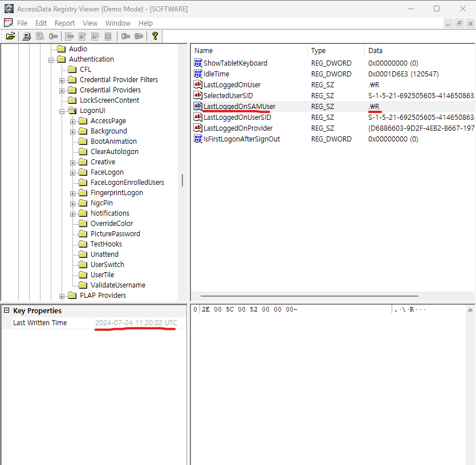The image size is (476, 465).
Task: Click the Help question mark toolbar icon
Action: 155,36
